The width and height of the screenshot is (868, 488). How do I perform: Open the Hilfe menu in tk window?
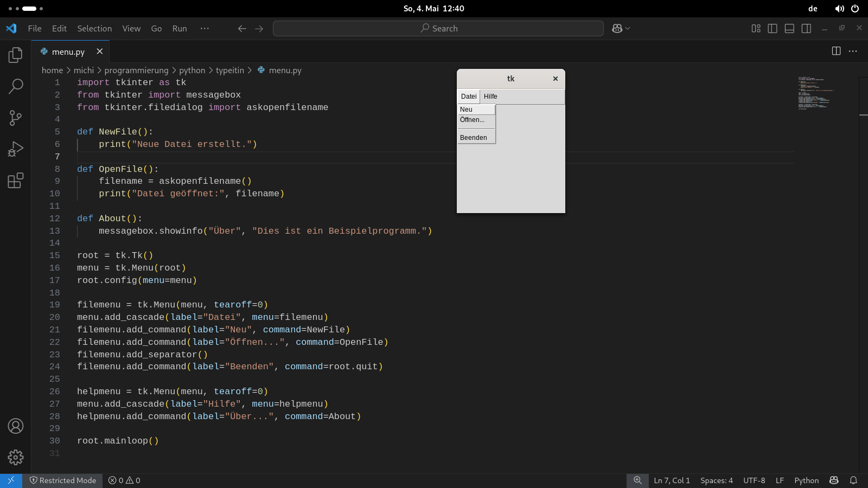pyautogui.click(x=490, y=97)
